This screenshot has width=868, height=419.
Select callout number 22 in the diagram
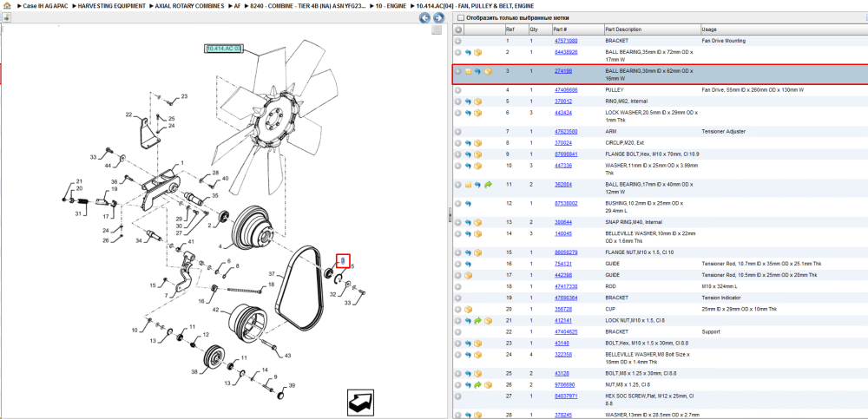(x=129, y=115)
